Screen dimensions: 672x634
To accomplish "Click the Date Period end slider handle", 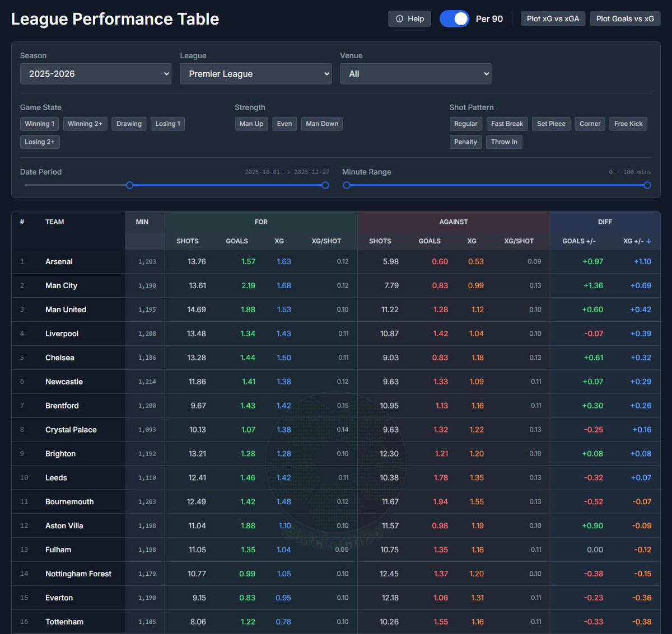I will click(325, 185).
